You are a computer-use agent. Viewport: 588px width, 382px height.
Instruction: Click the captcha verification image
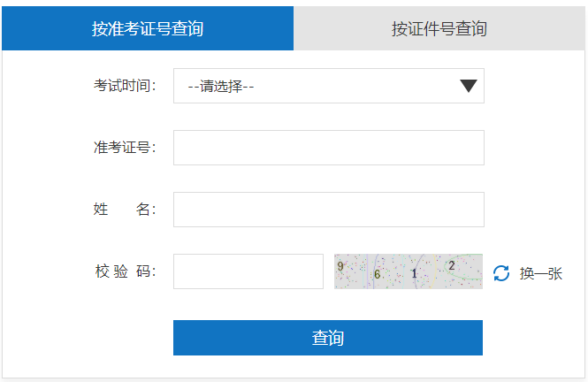(409, 271)
